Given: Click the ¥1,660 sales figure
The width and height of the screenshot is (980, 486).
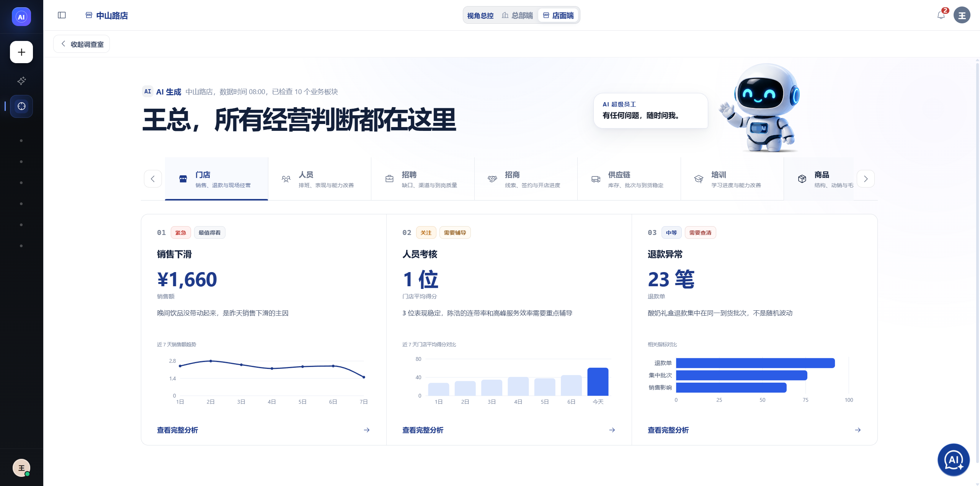Looking at the screenshot, I should 187,279.
